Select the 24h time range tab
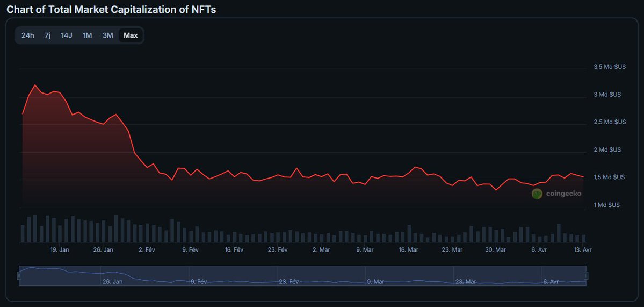Viewport: 644px width, 307px height. tap(28, 35)
